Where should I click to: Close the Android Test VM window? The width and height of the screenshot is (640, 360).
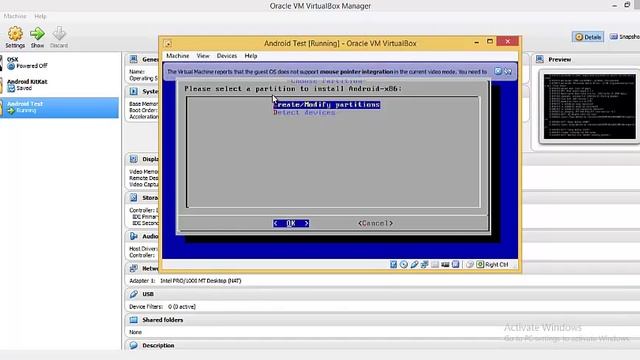click(x=508, y=41)
